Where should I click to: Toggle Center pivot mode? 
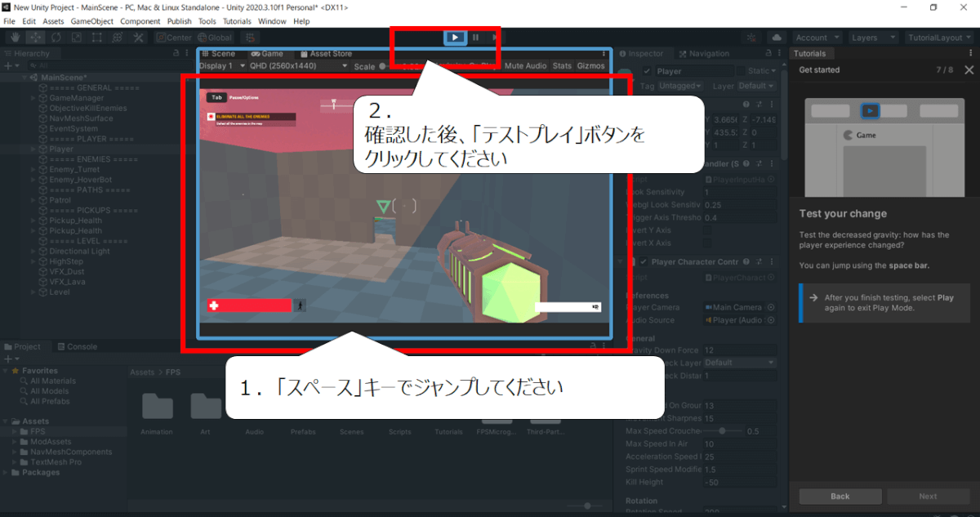pos(173,38)
